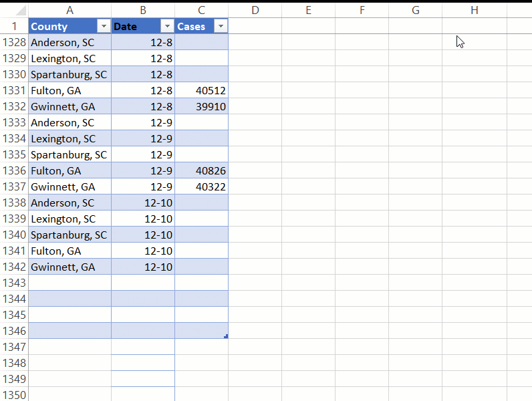The height and width of the screenshot is (401, 532).
Task: Select column G header
Action: coord(415,10)
